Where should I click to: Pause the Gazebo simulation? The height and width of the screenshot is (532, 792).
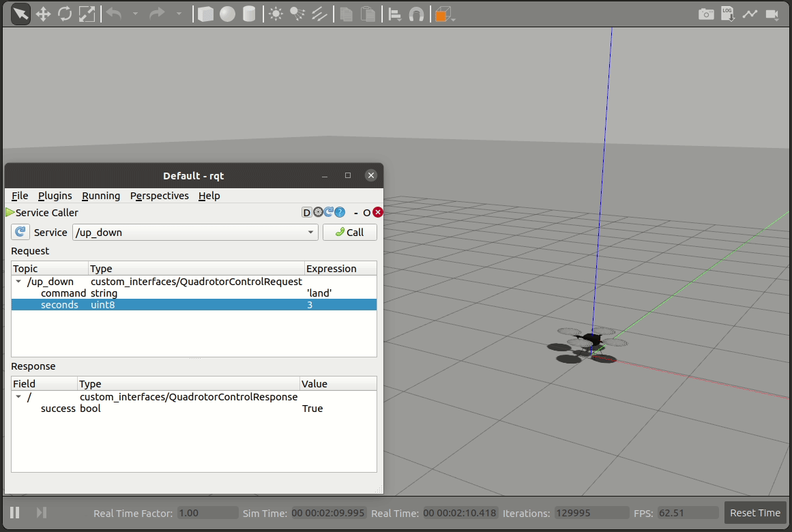(x=14, y=513)
